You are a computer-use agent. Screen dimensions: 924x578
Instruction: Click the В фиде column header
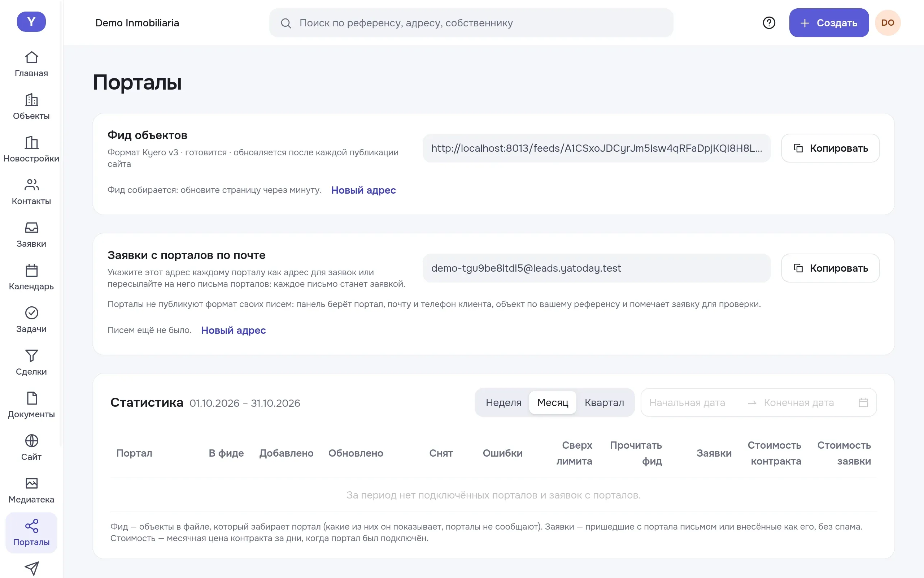[226, 453]
